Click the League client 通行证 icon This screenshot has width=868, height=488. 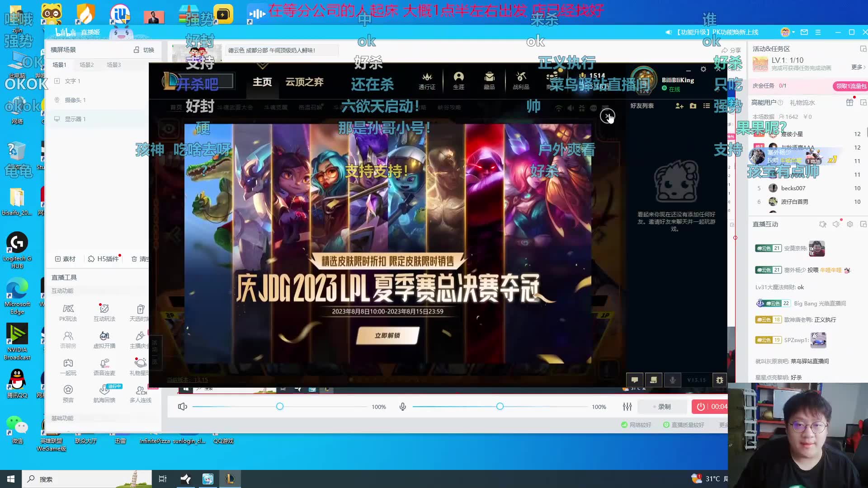427,81
